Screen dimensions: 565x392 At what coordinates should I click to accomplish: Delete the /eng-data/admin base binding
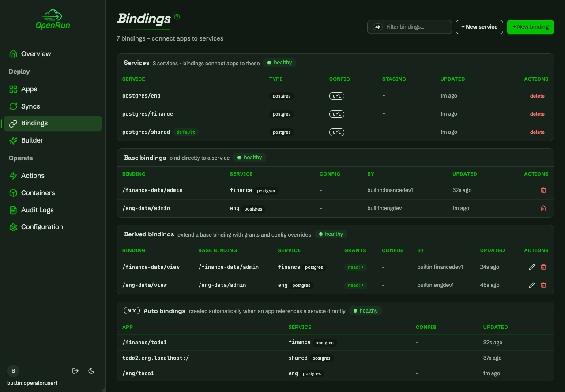(x=543, y=208)
